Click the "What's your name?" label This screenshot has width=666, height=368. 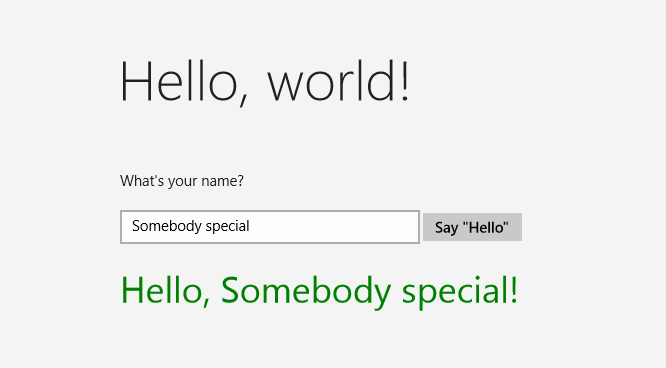[x=182, y=181]
